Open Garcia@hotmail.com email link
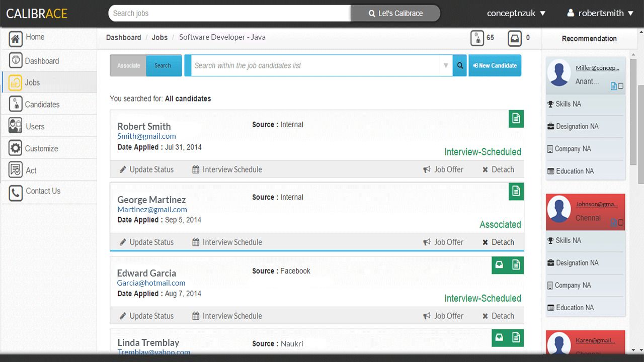Image resolution: width=644 pixels, height=362 pixels. pos(151,283)
